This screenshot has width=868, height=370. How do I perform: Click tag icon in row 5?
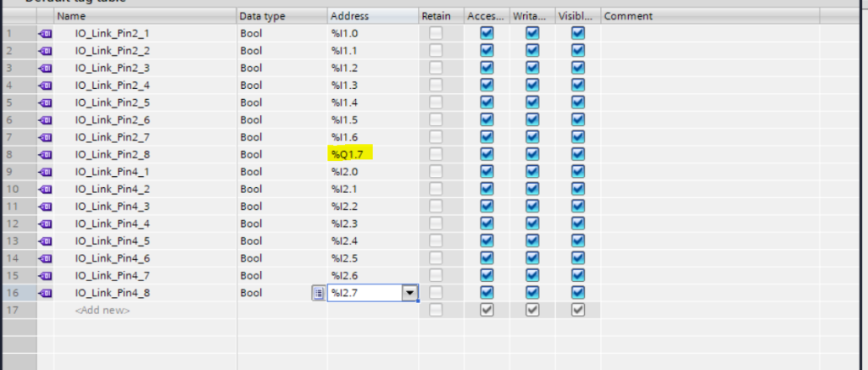[x=45, y=102]
